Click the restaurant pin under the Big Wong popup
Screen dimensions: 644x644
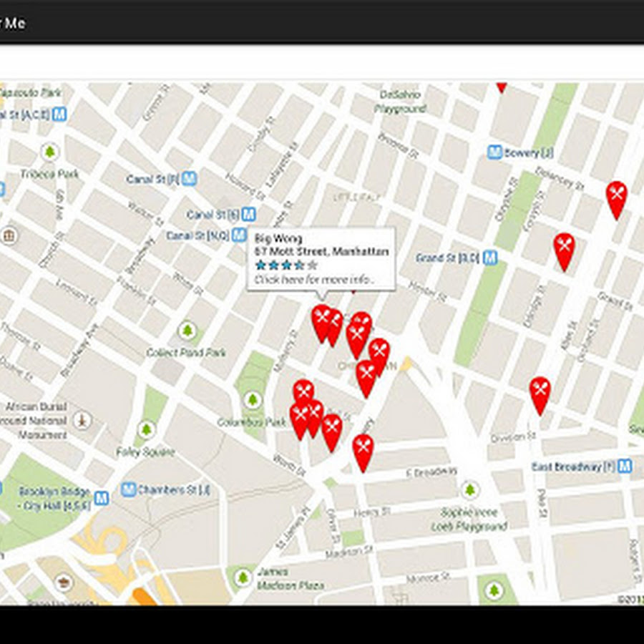click(x=321, y=323)
